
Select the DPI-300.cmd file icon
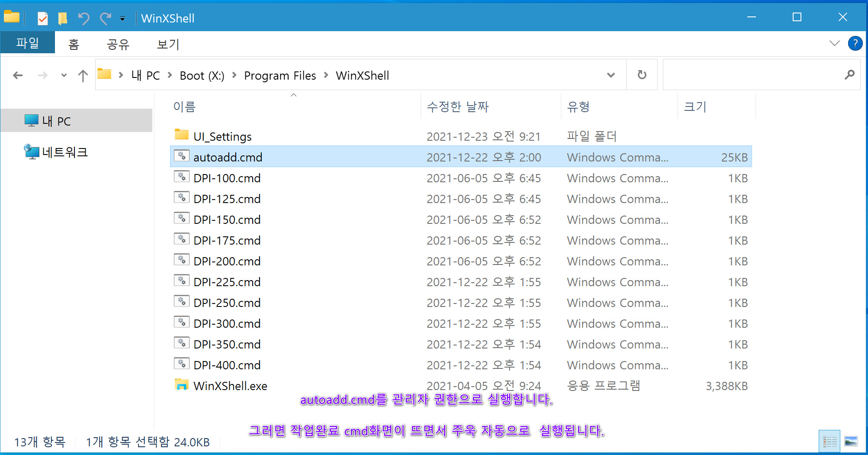[x=182, y=322]
